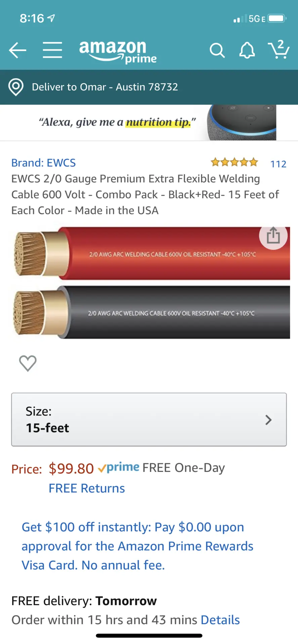This screenshot has width=298, height=644.
Task: Open notifications bell icon
Action: (x=247, y=51)
